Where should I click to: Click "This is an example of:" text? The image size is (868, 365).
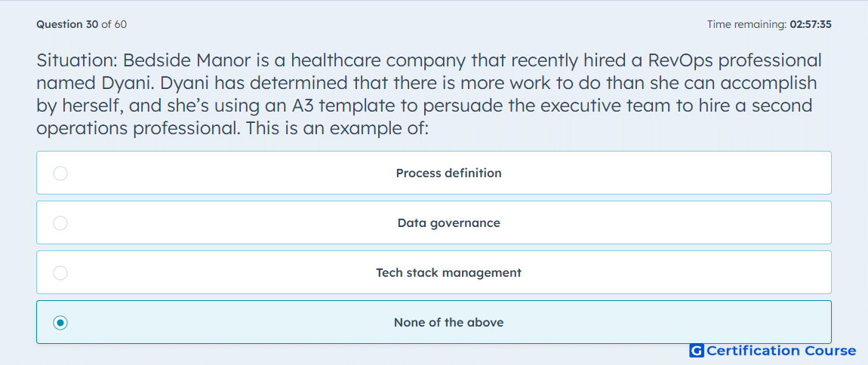(x=337, y=127)
